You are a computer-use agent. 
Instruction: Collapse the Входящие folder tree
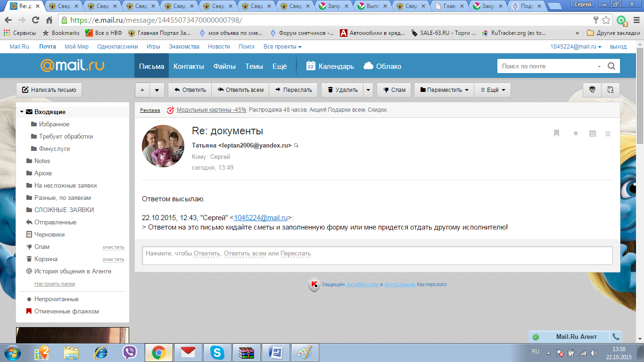22,112
